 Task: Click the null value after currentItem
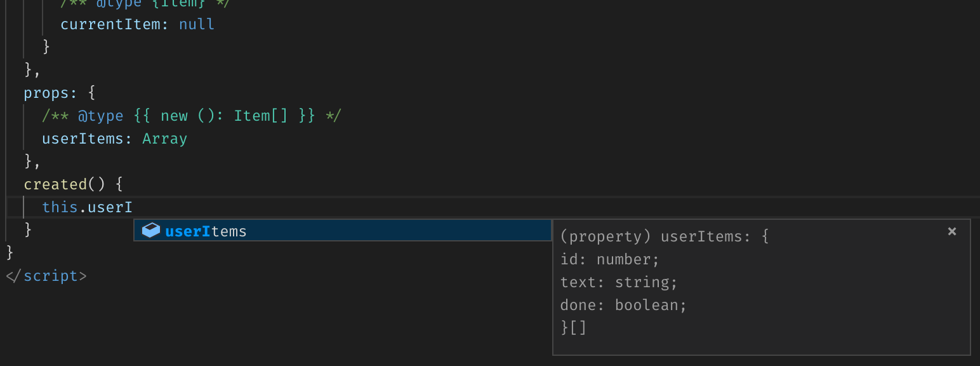(x=197, y=24)
